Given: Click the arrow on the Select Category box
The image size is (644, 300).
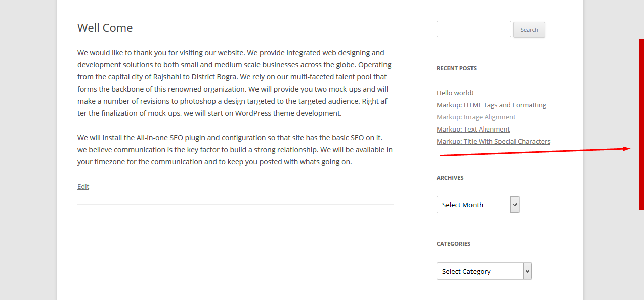Looking at the screenshot, I should pos(528,271).
